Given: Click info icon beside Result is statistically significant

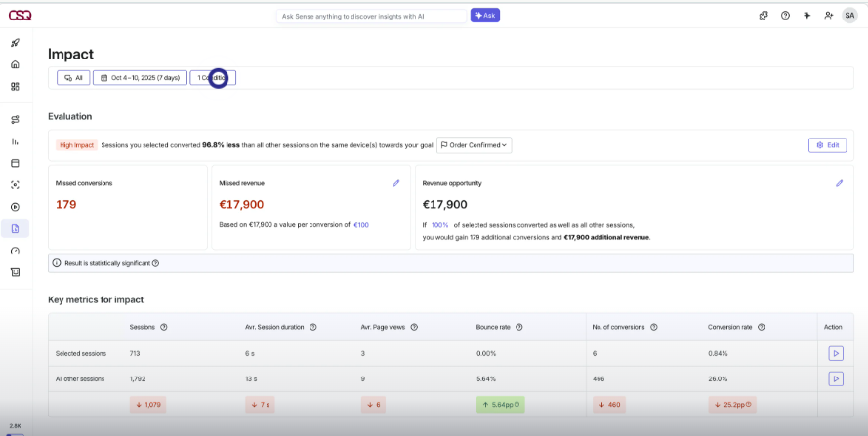Looking at the screenshot, I should pos(57,263).
